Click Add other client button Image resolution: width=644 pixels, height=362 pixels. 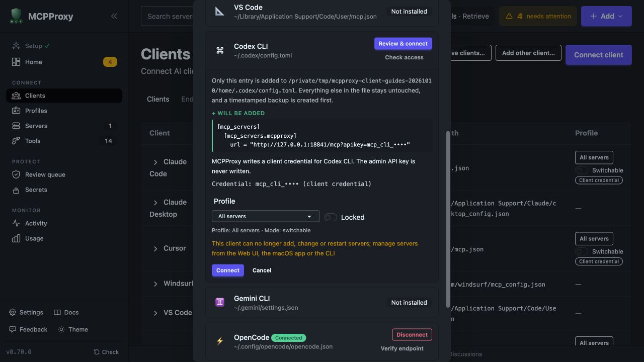[x=528, y=53]
